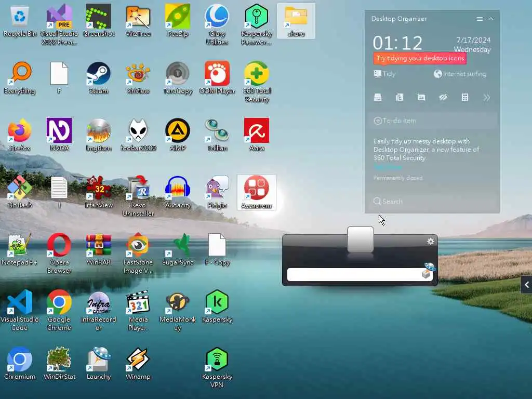
Task: Click the Firefox desktop icon
Action: coord(20,135)
